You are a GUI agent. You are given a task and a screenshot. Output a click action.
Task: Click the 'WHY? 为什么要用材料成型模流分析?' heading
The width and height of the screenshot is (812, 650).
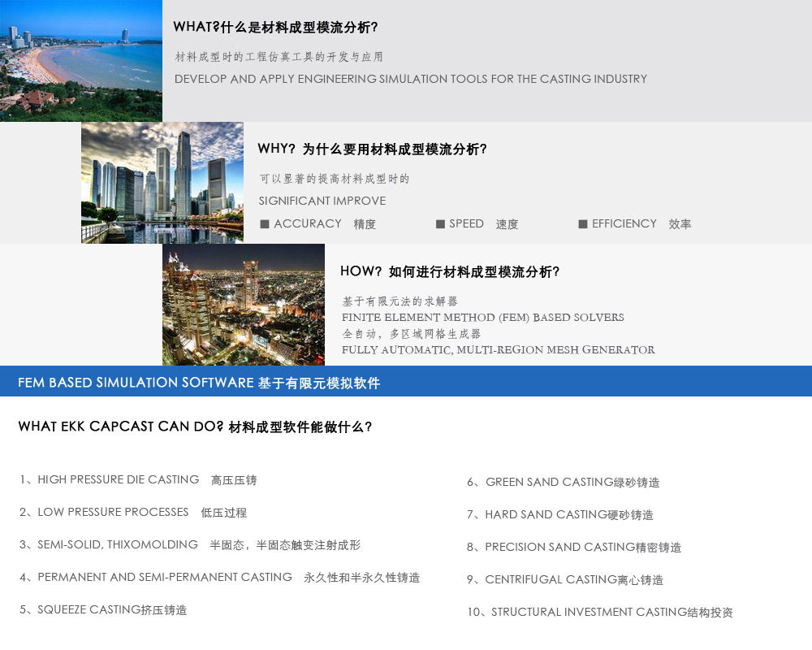click(x=373, y=149)
